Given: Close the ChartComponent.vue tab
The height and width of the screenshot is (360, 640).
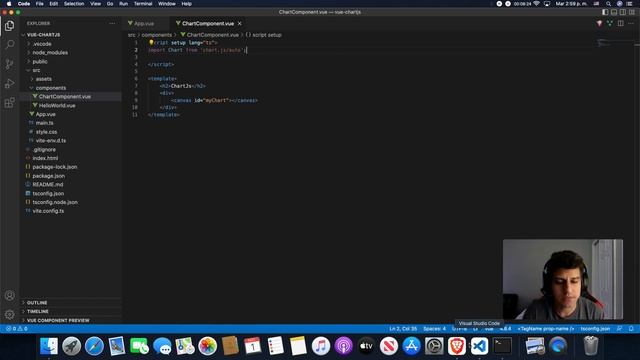Looking at the screenshot, I should 240,24.
